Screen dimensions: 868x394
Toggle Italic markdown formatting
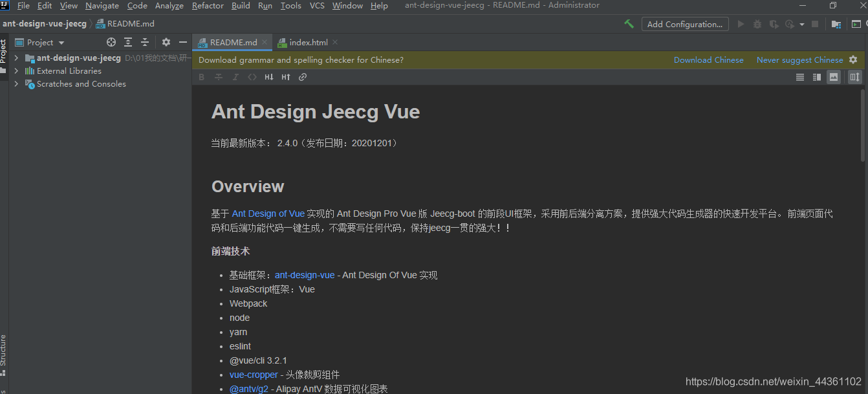click(x=235, y=77)
